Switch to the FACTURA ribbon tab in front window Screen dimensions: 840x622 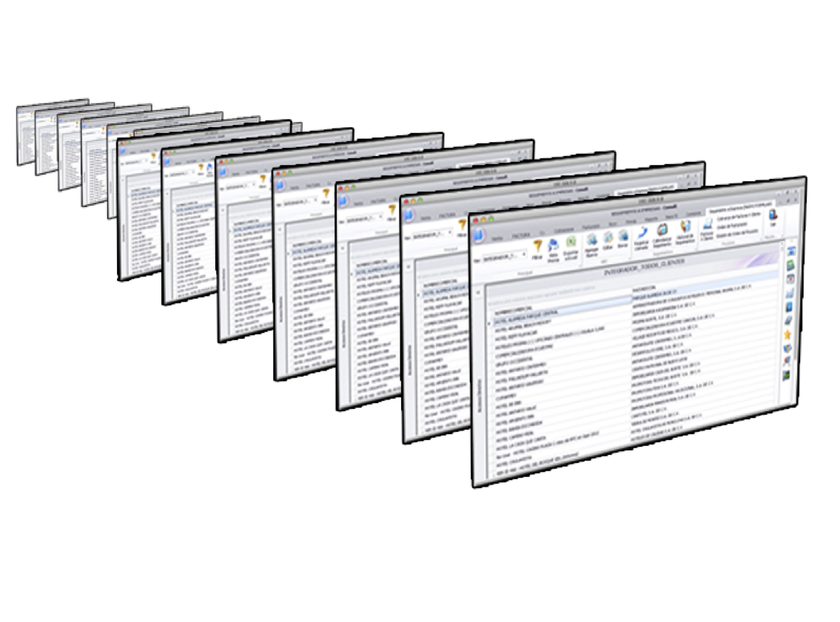pos(520,234)
